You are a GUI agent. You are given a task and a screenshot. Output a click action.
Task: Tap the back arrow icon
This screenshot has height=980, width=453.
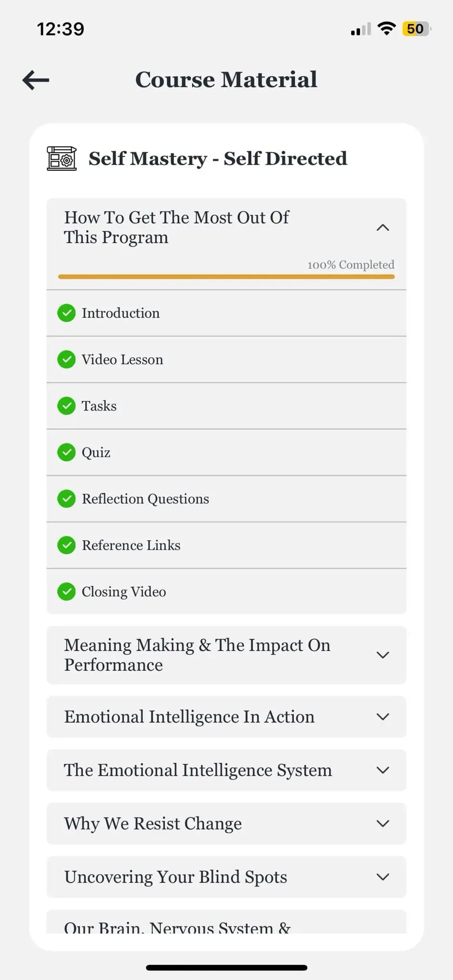[x=36, y=80]
